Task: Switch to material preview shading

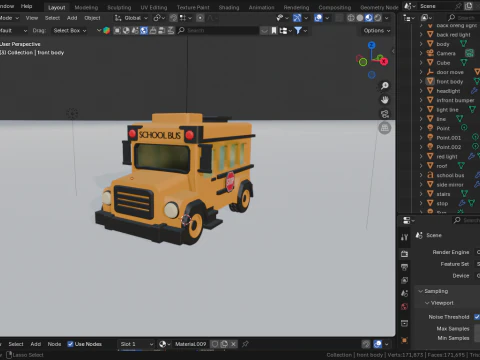Action: 369,18
